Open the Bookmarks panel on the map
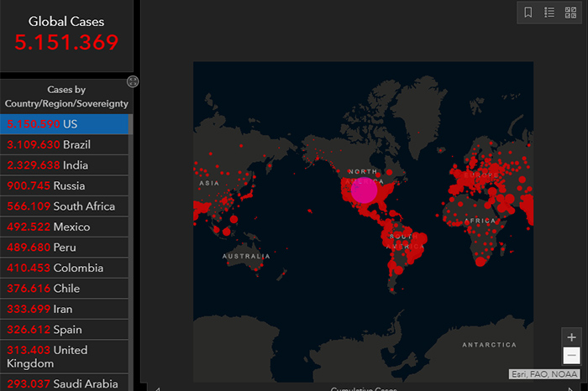 click(x=528, y=13)
